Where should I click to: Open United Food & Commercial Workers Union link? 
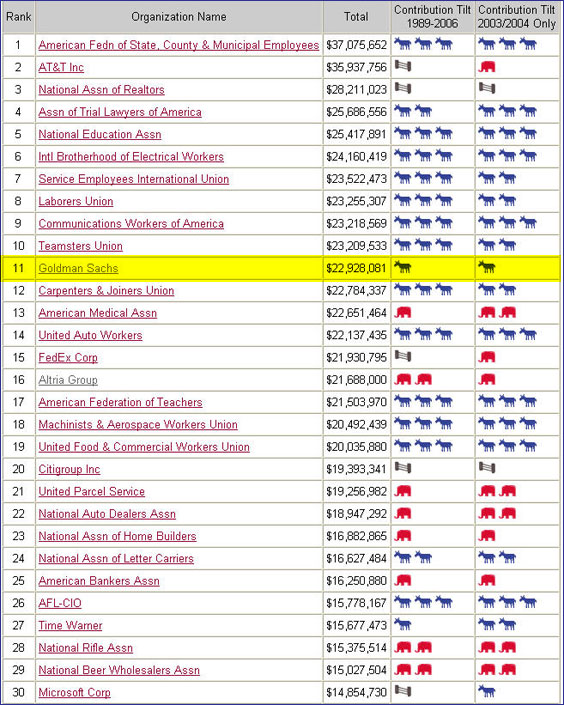[x=144, y=447]
